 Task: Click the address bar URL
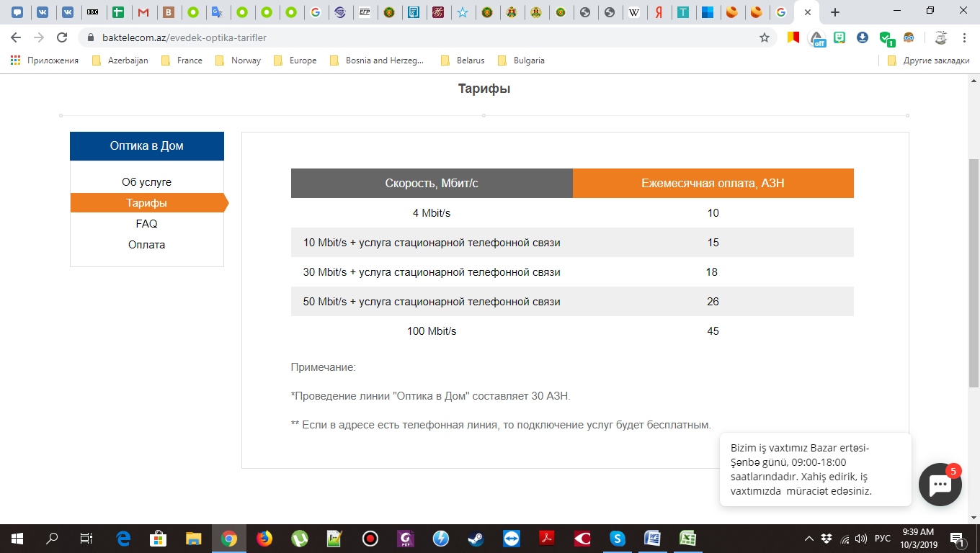point(185,37)
